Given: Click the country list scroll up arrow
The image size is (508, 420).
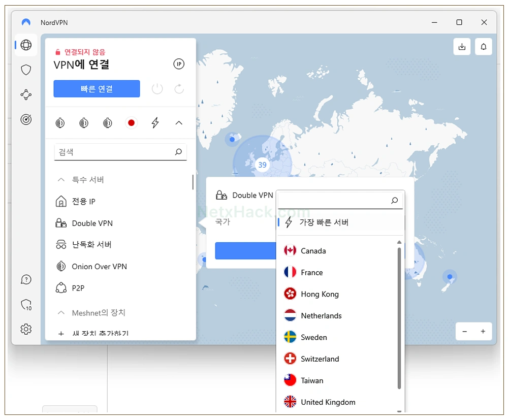Looking at the screenshot, I should tap(399, 242).
